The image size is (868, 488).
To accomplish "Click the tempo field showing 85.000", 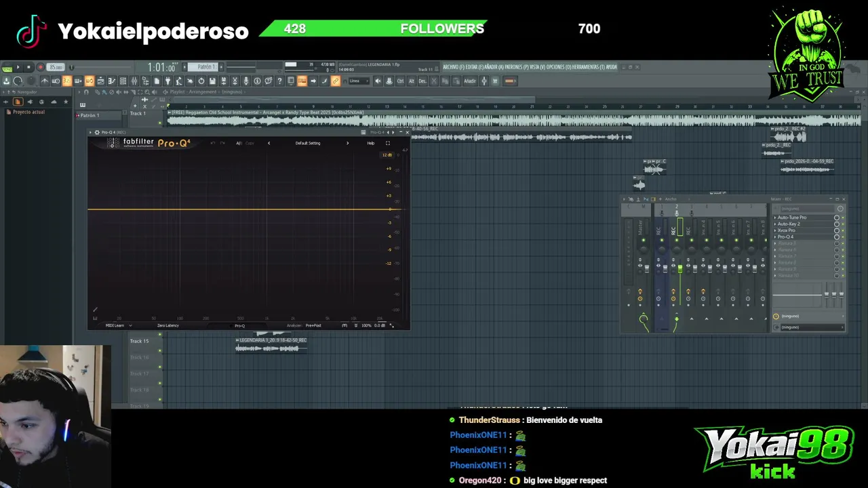I will pyautogui.click(x=56, y=67).
